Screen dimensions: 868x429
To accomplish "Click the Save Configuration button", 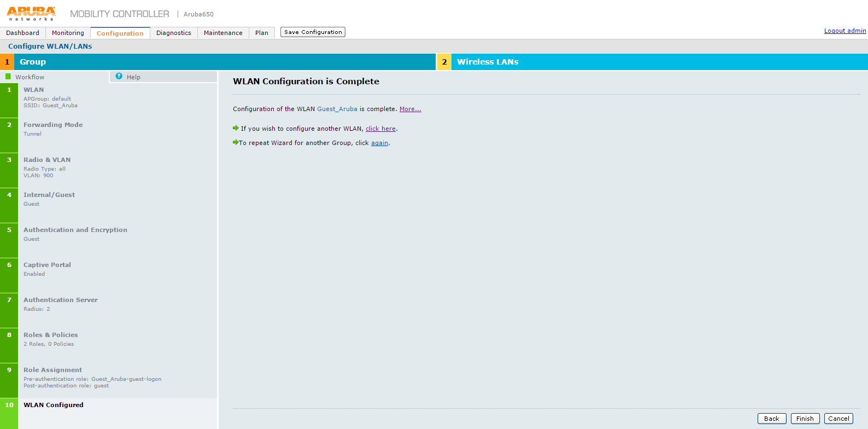I will pyautogui.click(x=313, y=32).
